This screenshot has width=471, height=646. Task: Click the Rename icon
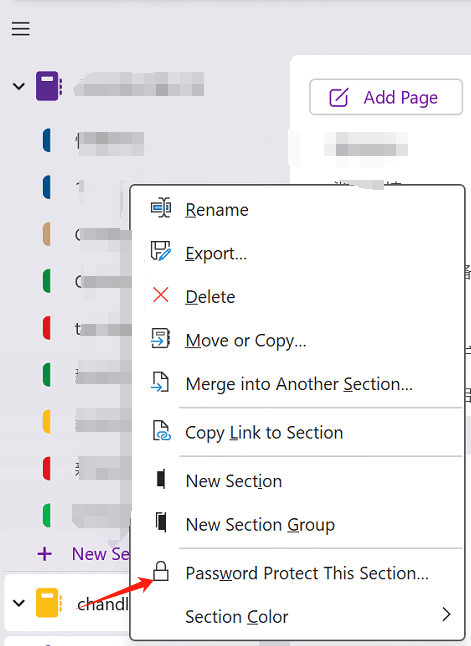tap(161, 208)
